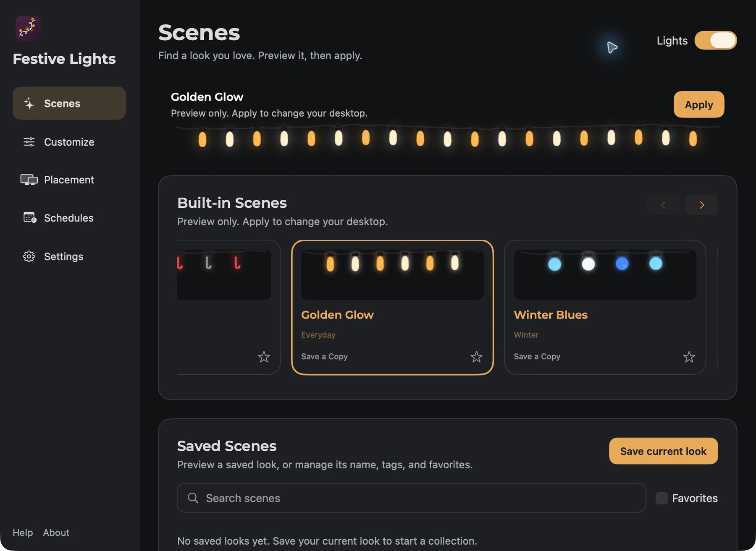Show next built-in scenes with right chevron
The height and width of the screenshot is (551, 756).
[x=701, y=205]
